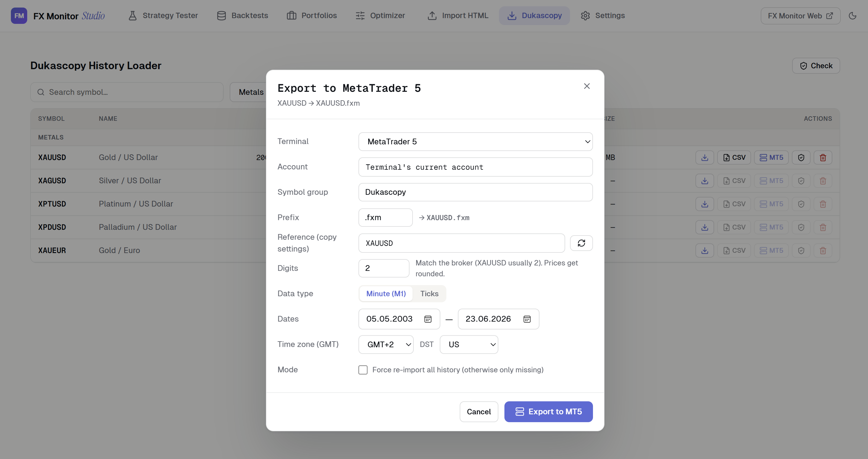Export XAUUSD to CSV

click(734, 157)
